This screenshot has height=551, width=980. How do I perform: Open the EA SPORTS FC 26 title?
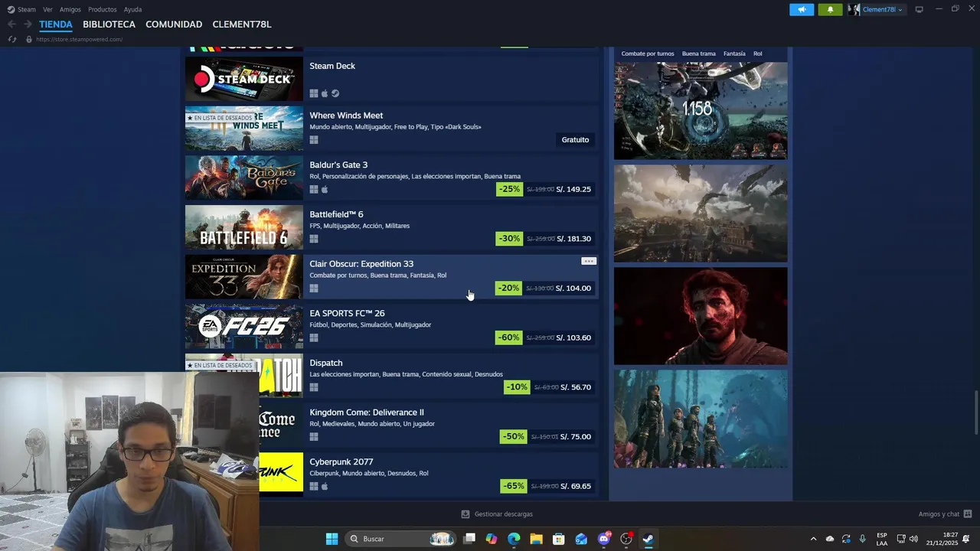347,314
